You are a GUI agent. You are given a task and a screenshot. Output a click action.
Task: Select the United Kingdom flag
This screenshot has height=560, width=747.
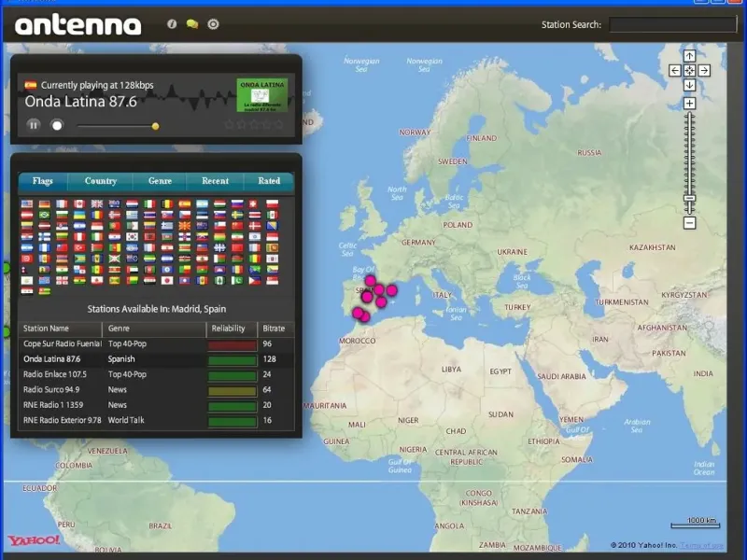coord(97,203)
